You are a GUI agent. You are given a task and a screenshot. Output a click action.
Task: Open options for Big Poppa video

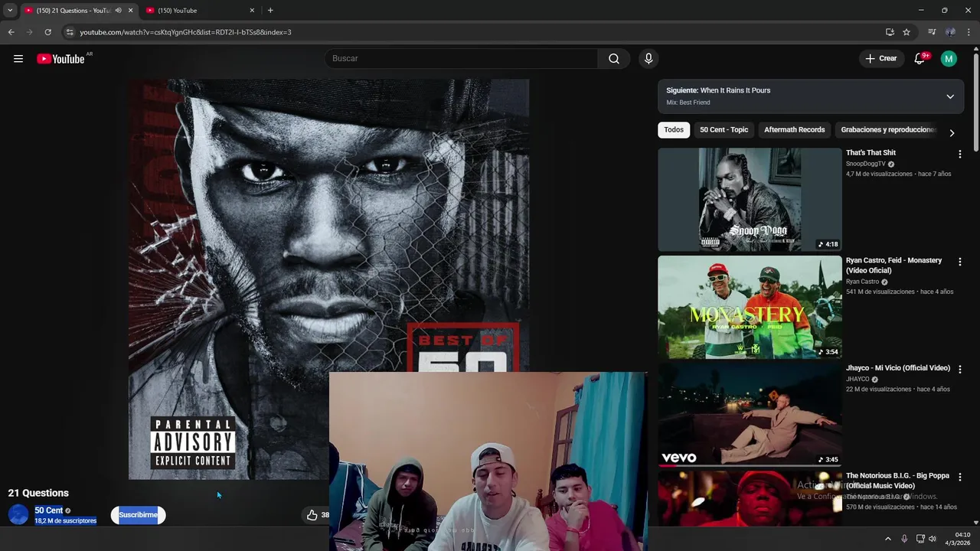(x=959, y=478)
